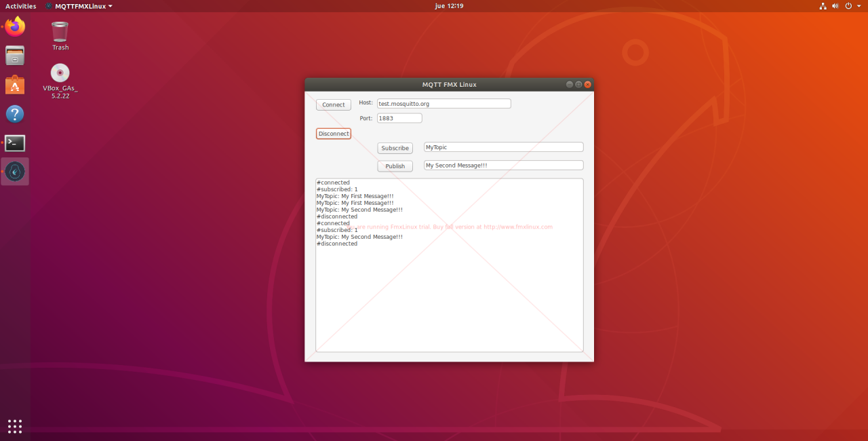Launch Firefox from the dock
Viewport: 868px width, 441px height.
coord(15,27)
